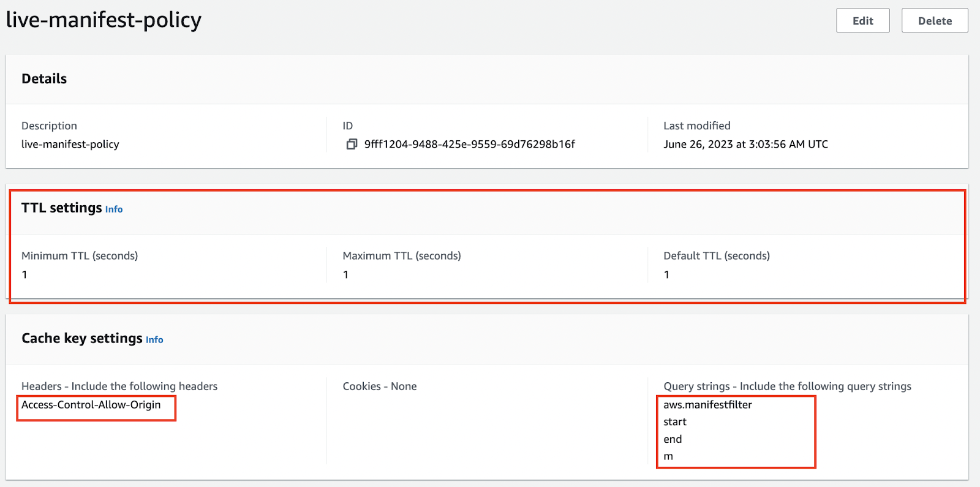The width and height of the screenshot is (980, 487).
Task: Click the Edit button
Action: pos(862,21)
